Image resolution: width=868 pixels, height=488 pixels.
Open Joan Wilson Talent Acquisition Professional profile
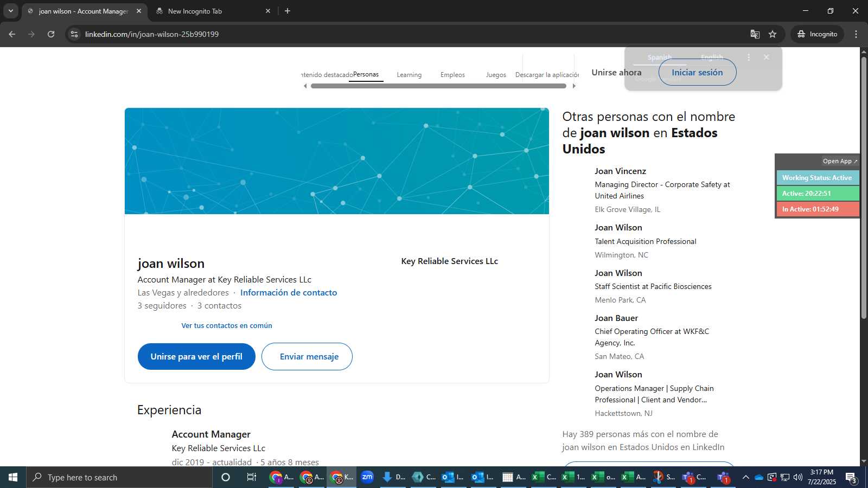point(618,227)
